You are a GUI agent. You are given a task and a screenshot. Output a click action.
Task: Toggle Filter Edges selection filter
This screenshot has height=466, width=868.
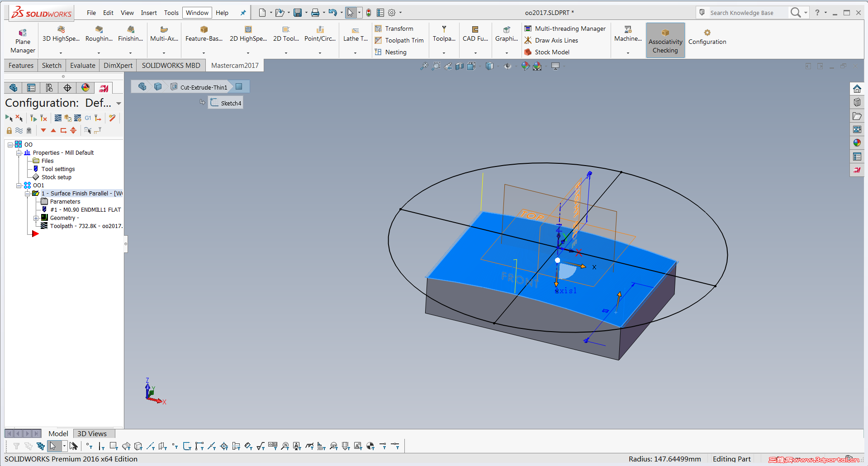coord(101,446)
